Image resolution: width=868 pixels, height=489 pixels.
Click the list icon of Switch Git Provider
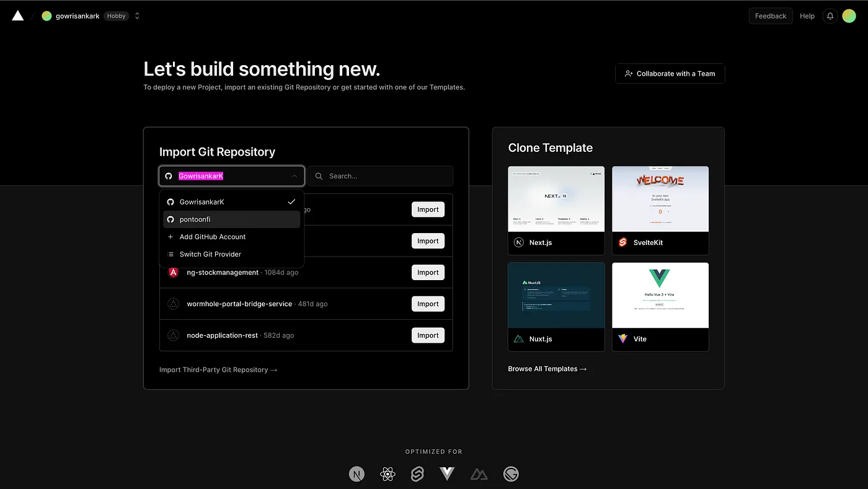tap(170, 254)
